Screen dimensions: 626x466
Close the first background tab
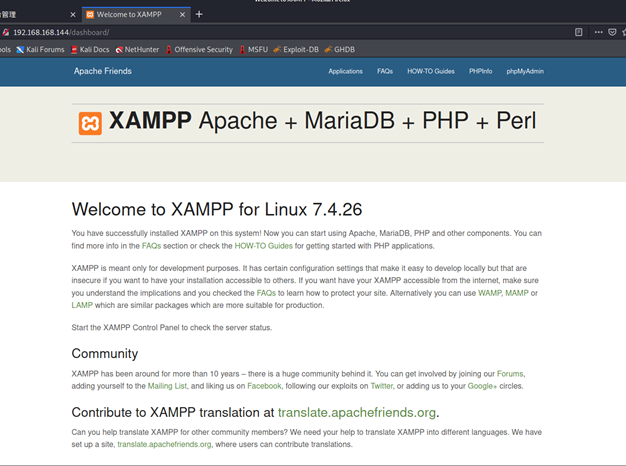click(x=73, y=15)
